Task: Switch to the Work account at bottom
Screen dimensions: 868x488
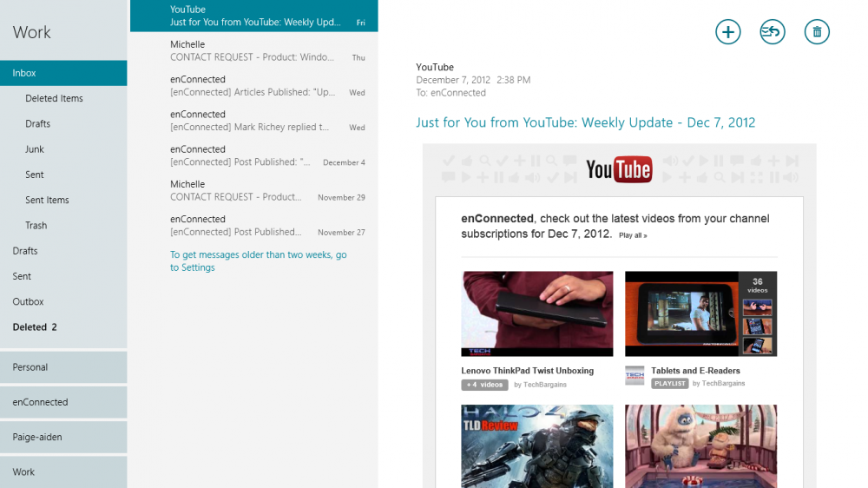Action: [x=63, y=472]
